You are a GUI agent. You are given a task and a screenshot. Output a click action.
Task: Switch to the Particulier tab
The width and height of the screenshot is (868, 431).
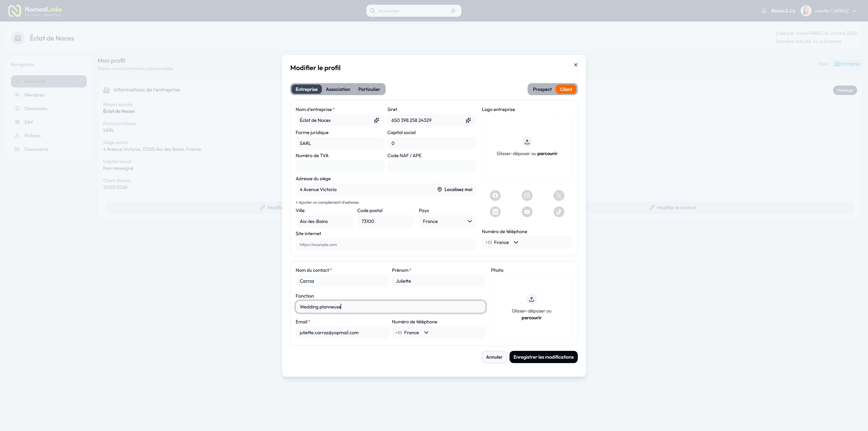369,89
